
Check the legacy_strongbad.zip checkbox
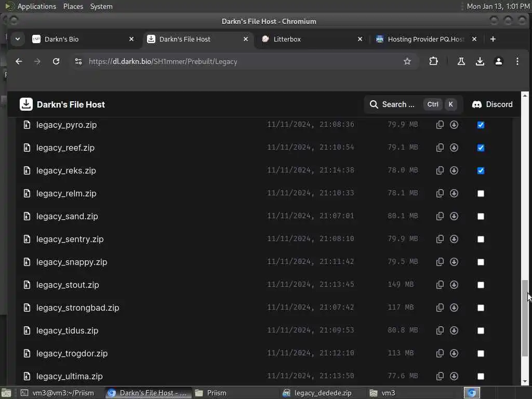pos(481,308)
